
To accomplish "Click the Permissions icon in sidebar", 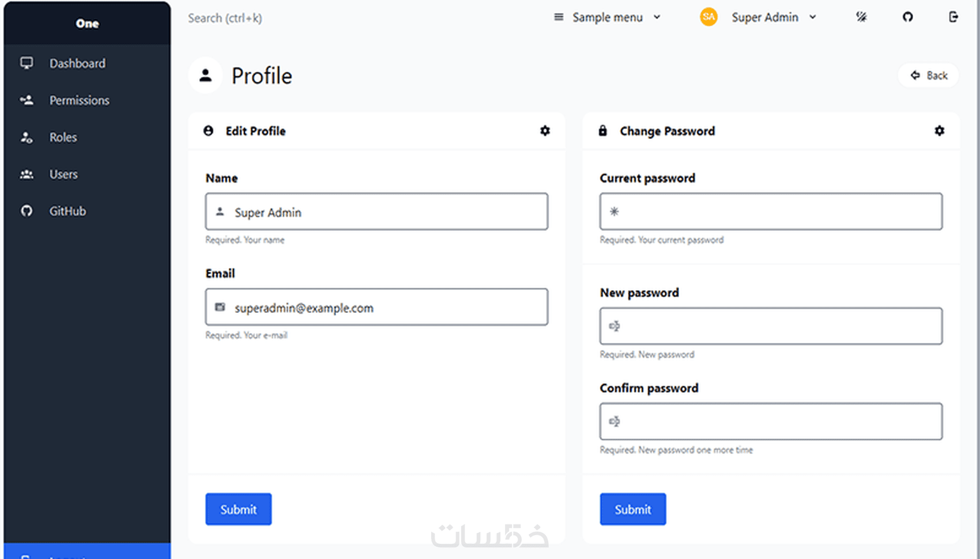I will pos(27,100).
